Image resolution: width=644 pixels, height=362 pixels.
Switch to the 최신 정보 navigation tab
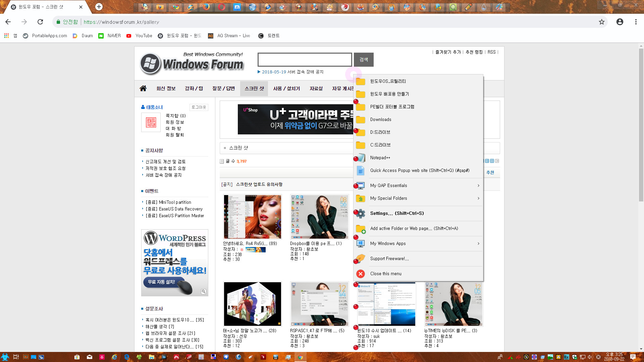(166, 88)
